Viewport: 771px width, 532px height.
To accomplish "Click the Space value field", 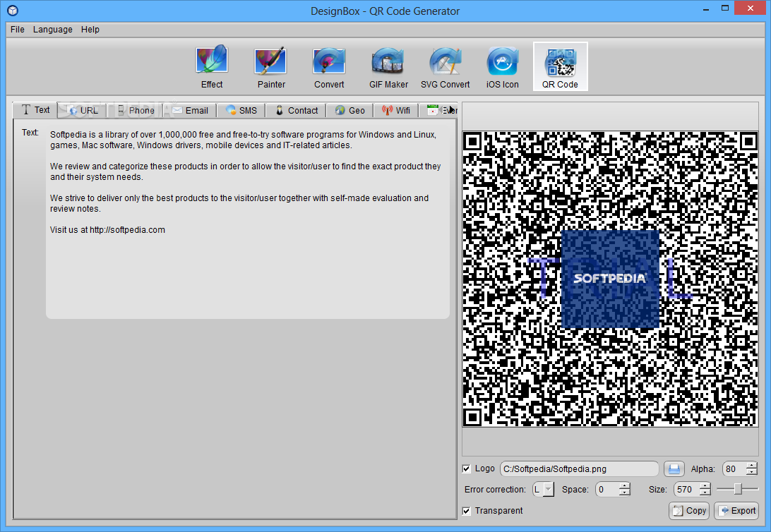I will [x=607, y=490].
